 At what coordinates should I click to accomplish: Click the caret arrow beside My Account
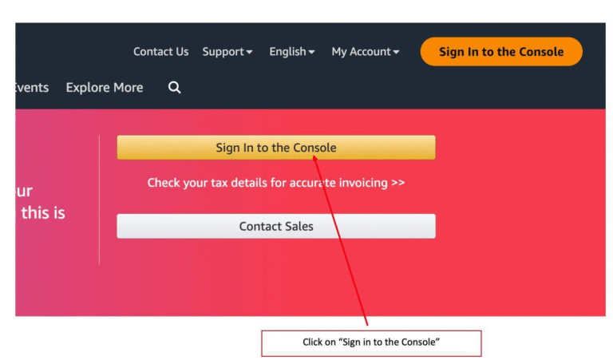[x=396, y=53]
